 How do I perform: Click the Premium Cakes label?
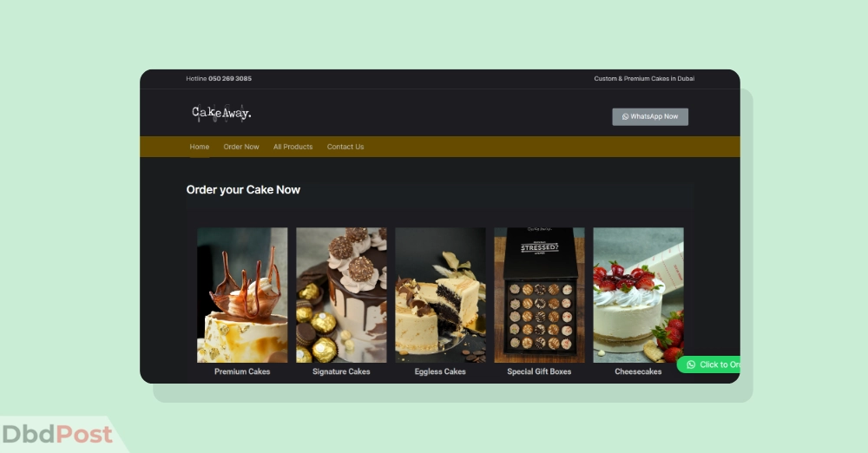pyautogui.click(x=242, y=371)
